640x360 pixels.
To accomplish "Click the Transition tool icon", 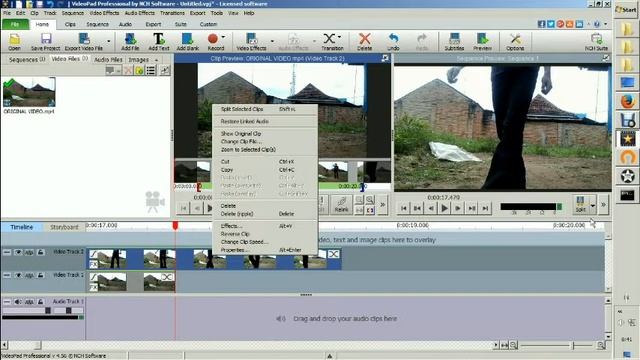I will 329,39.
